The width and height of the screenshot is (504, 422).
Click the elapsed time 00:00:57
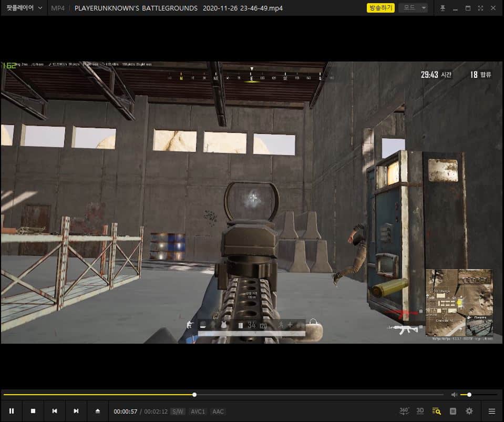coord(126,411)
